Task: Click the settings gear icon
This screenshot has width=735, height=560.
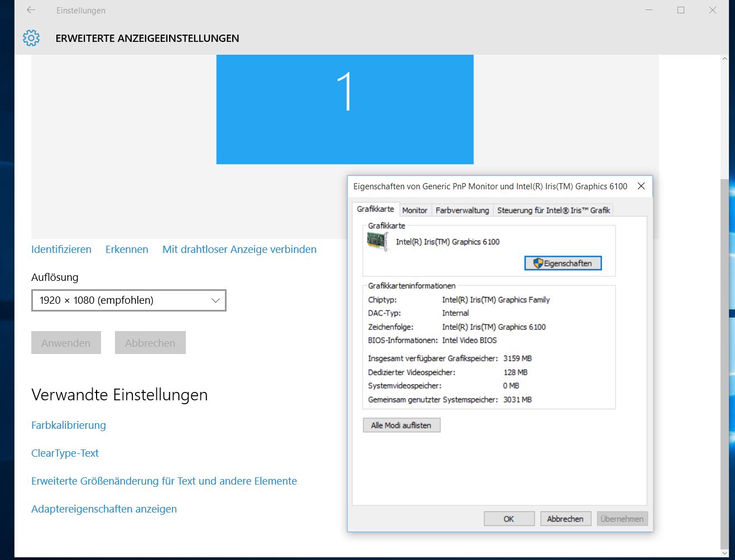Action: [31, 38]
